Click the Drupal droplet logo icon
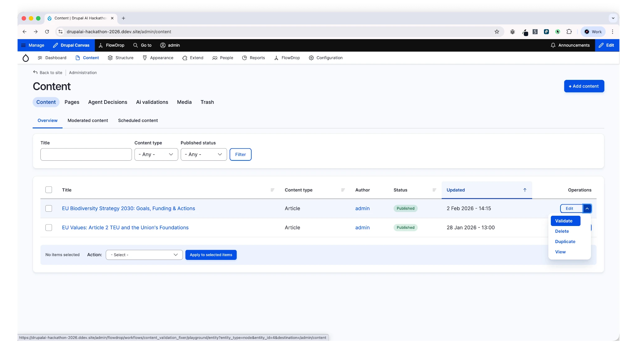The height and width of the screenshot is (364, 637). [x=26, y=58]
